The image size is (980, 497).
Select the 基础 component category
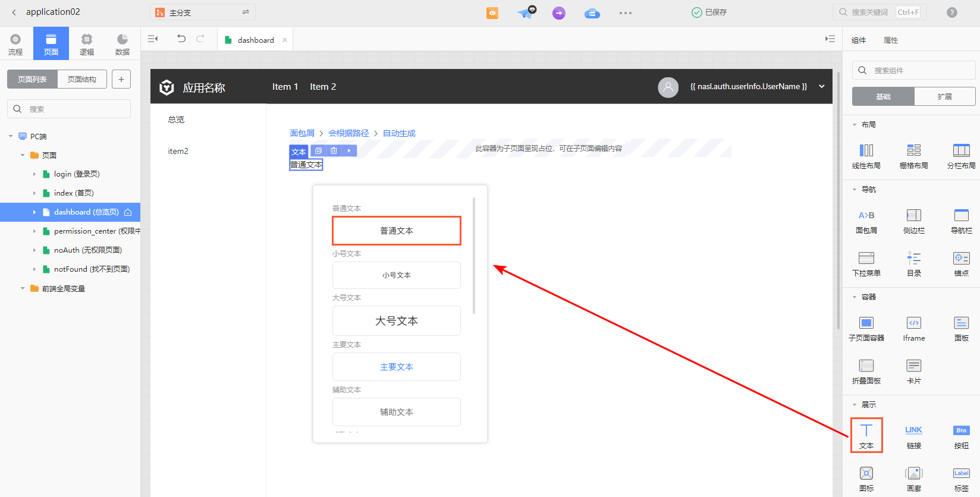click(883, 96)
